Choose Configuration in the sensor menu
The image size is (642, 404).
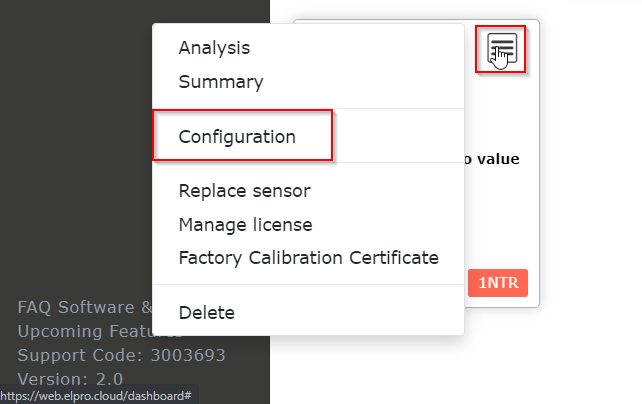click(237, 137)
